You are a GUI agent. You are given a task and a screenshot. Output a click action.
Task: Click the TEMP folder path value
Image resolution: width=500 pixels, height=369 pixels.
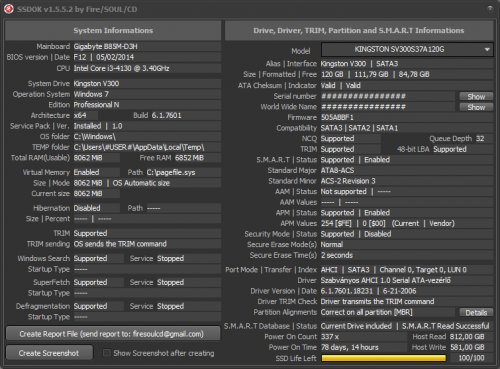tap(139, 147)
